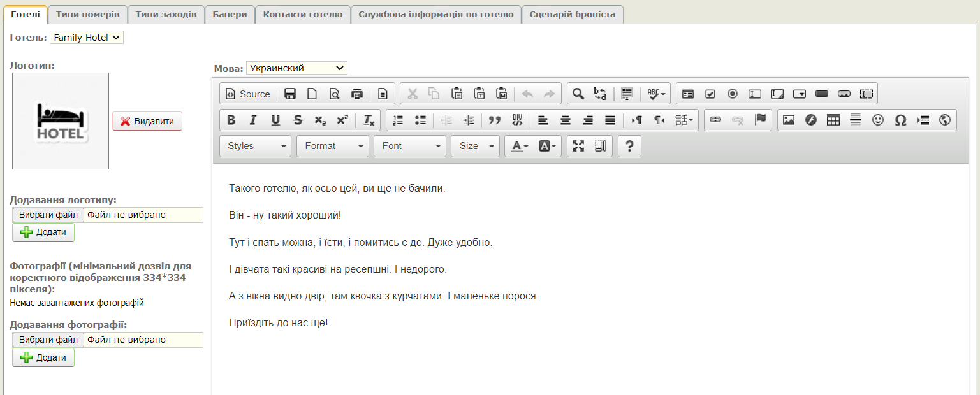The height and width of the screenshot is (395, 980).
Task: Click Вибрати файл under Додавання логотипу
Action: click(x=48, y=215)
